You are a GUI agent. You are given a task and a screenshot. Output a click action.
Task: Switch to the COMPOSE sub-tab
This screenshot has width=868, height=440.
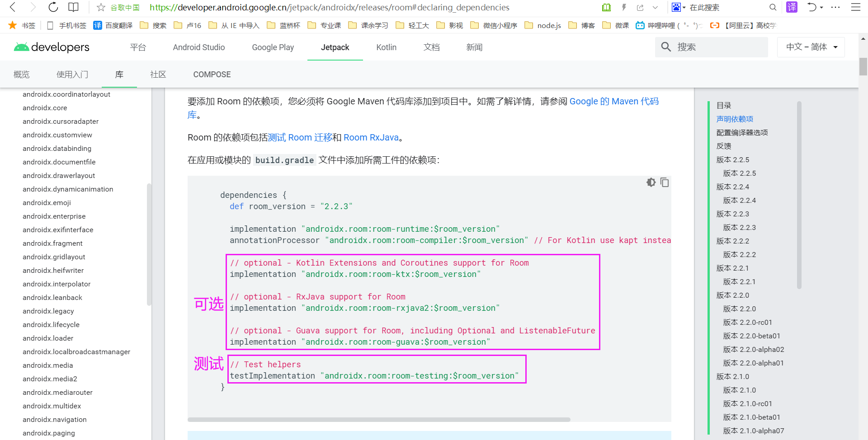[x=212, y=75]
